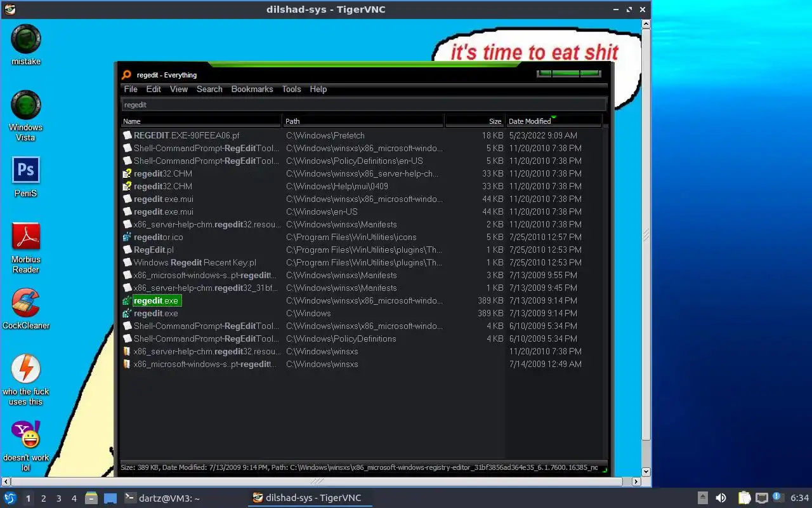This screenshot has height=508, width=812.
Task: Sort results by the Date Modified column header
Action: [x=553, y=121]
